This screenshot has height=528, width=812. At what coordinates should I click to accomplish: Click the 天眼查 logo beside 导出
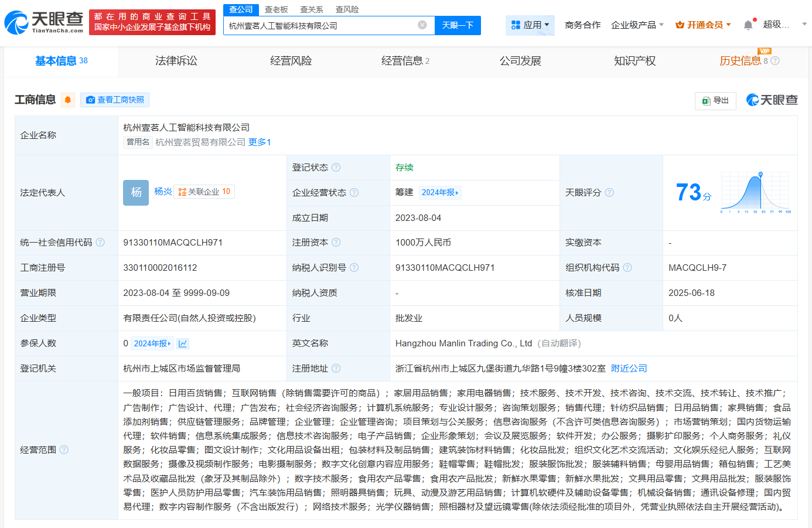tap(772, 100)
